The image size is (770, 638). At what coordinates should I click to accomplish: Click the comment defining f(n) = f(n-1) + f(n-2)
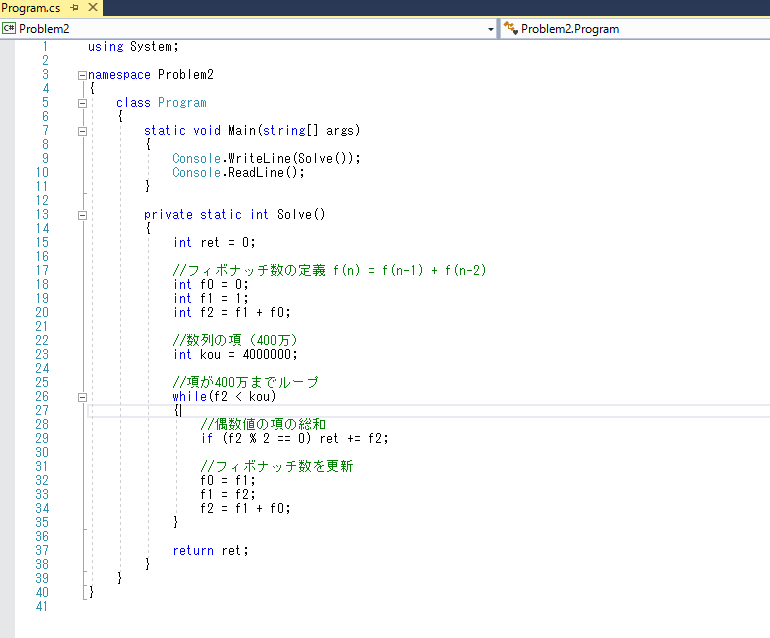(330, 270)
